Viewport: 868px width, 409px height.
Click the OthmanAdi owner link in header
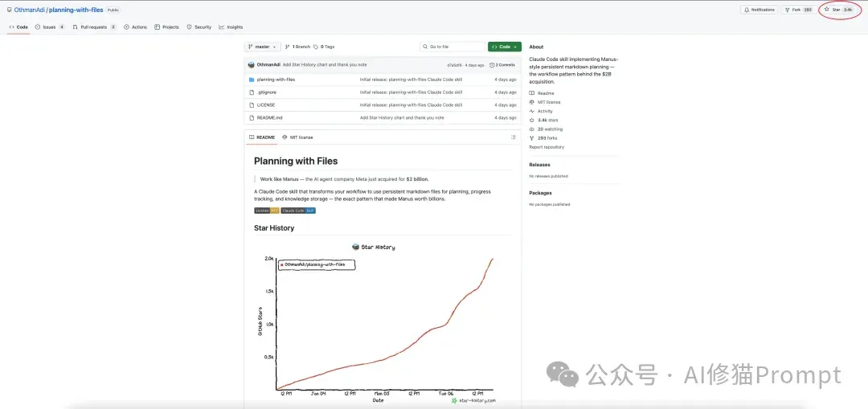coord(30,10)
